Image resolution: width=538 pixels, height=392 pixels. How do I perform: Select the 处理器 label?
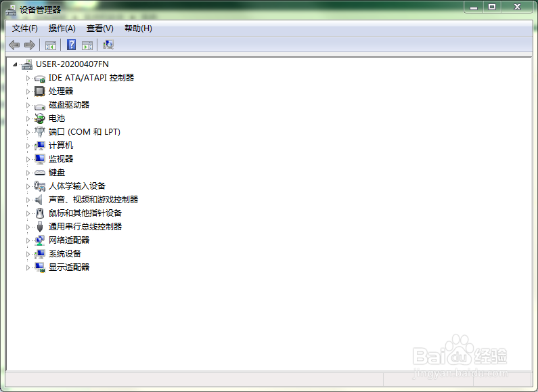(61, 91)
